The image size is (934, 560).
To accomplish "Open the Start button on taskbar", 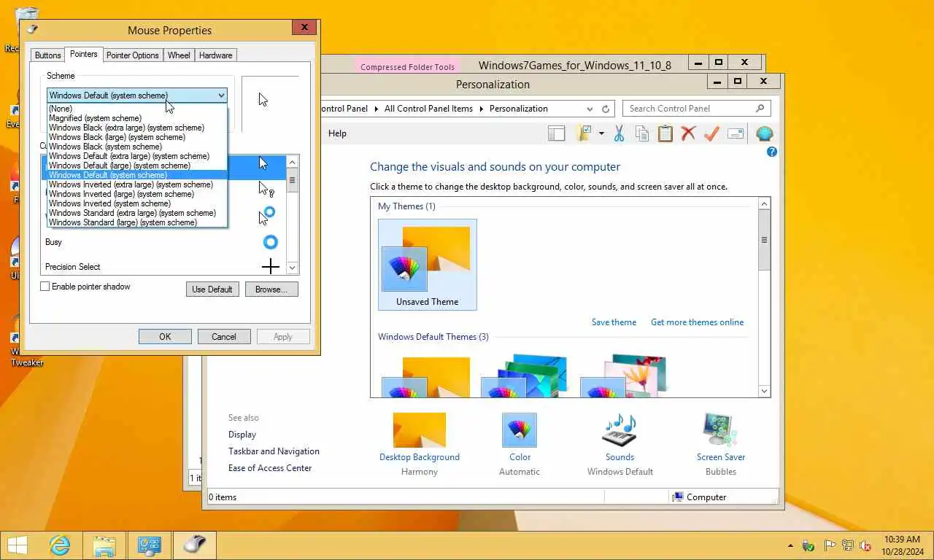I will pos(18,545).
